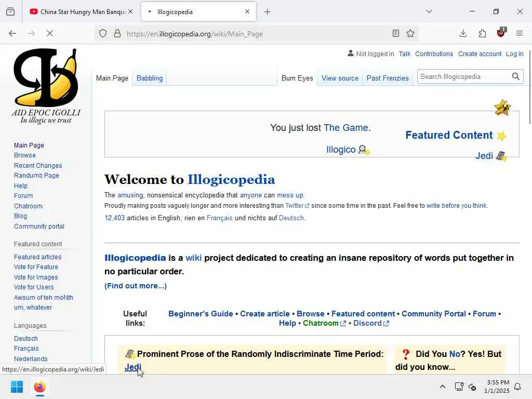532x399 pixels.
Task: Switch to the China Star YouTube tab
Action: tap(79, 12)
